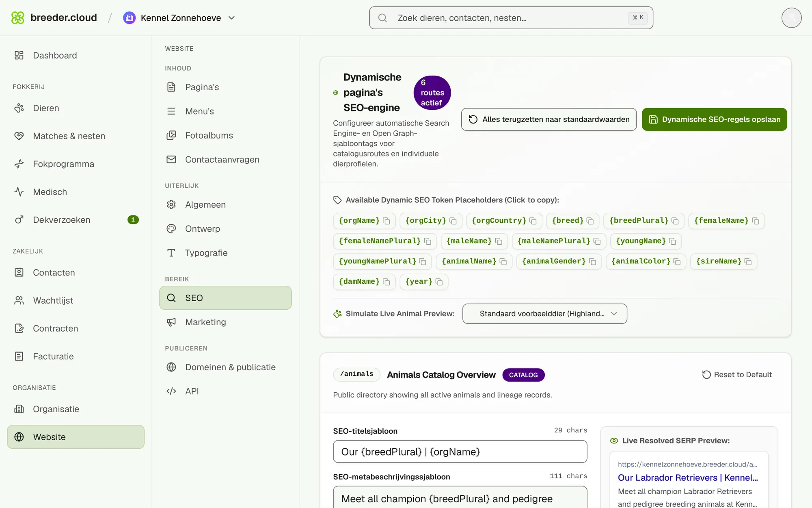The height and width of the screenshot is (508, 812).
Task: Select the SEO submenu item
Action: [x=225, y=298]
